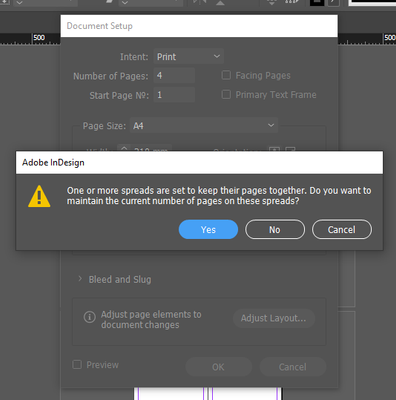Select the portrait orientation icon
This screenshot has width=396, height=400.
coord(274,149)
